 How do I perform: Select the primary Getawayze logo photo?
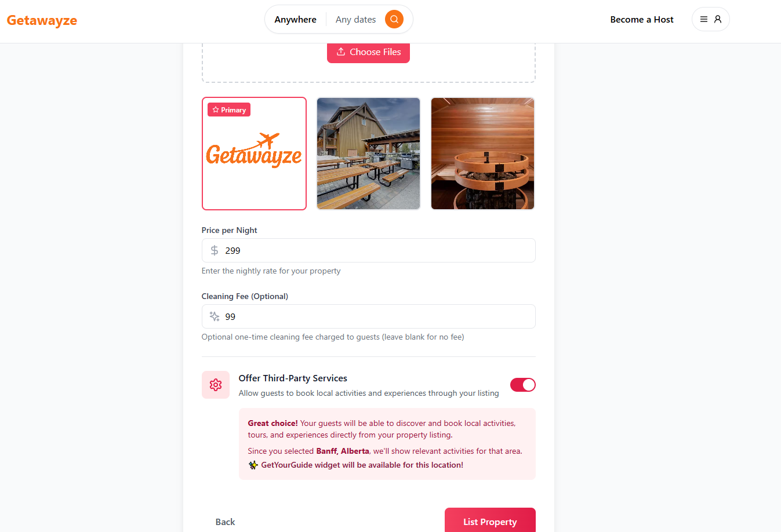click(254, 154)
